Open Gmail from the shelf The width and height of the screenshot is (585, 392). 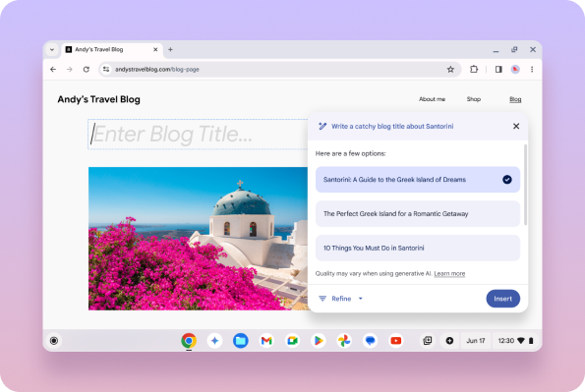[266, 341]
